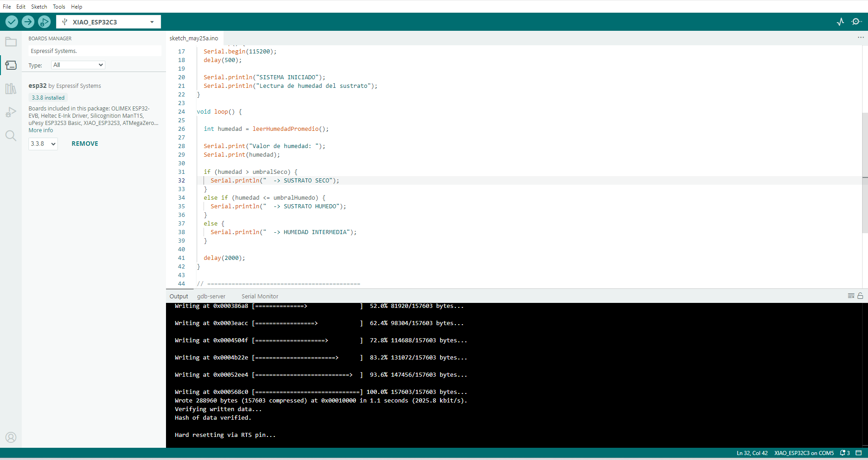Open the Sketch menu
This screenshot has width=868, height=460.
click(x=39, y=7)
